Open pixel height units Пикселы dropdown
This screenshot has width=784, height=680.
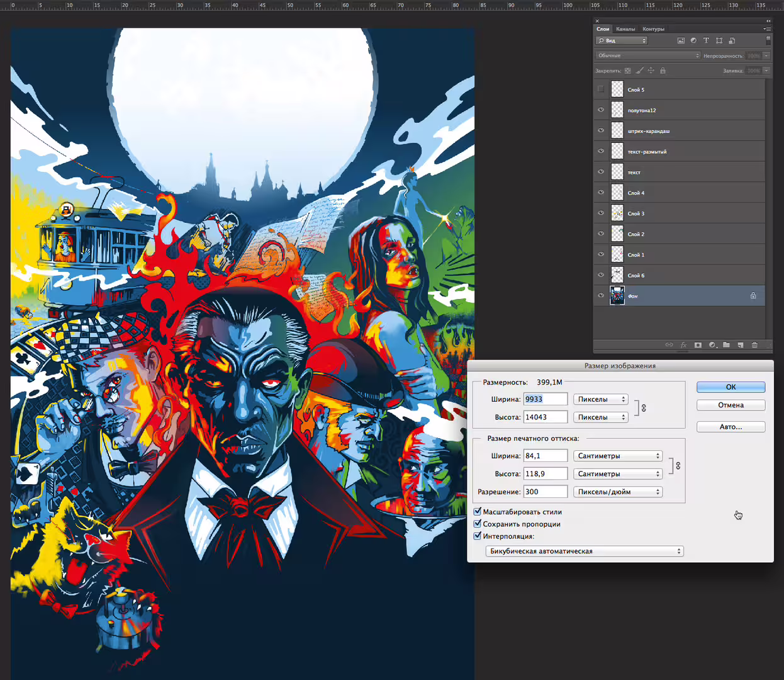[x=601, y=417]
